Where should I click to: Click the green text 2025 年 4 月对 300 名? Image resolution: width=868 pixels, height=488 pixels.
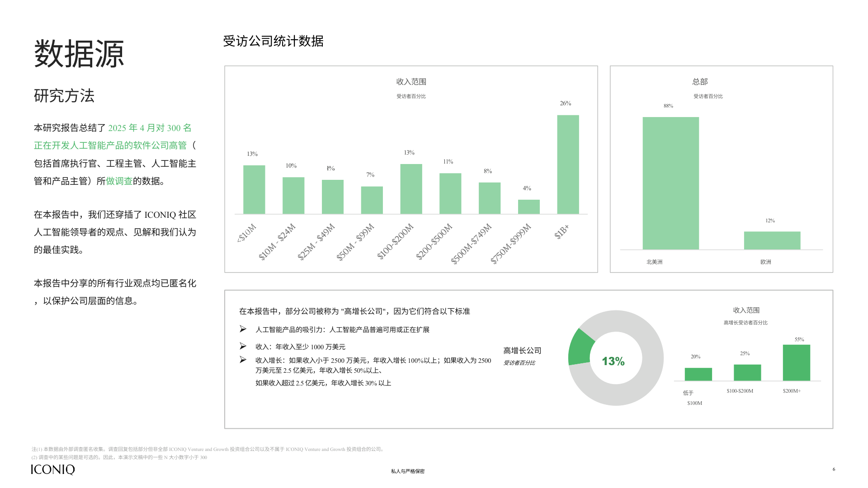point(150,128)
